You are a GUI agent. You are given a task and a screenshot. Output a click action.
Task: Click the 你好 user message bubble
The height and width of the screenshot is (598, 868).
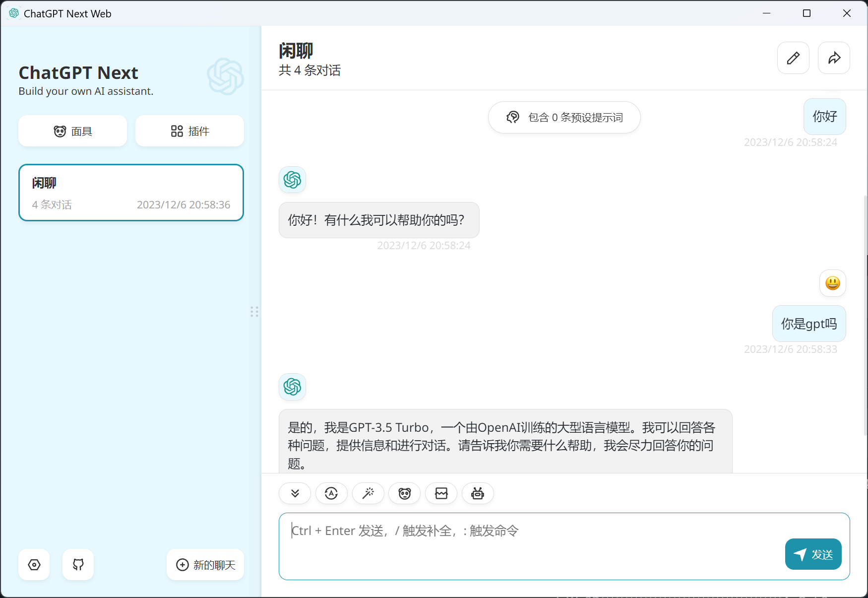point(825,117)
